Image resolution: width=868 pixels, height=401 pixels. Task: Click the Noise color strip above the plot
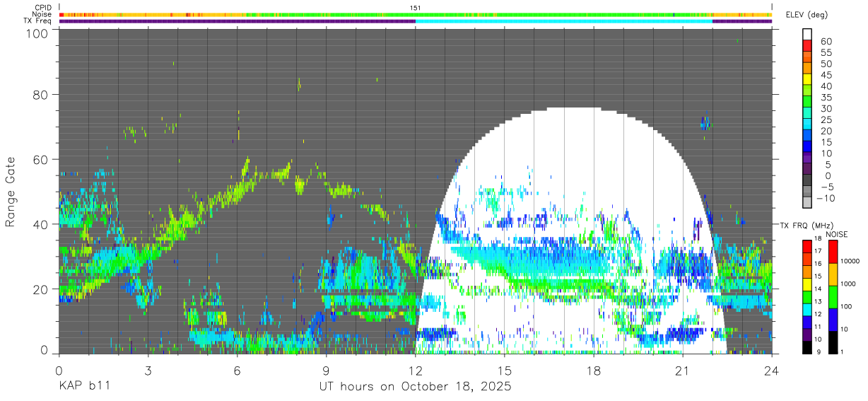tap(416, 14)
